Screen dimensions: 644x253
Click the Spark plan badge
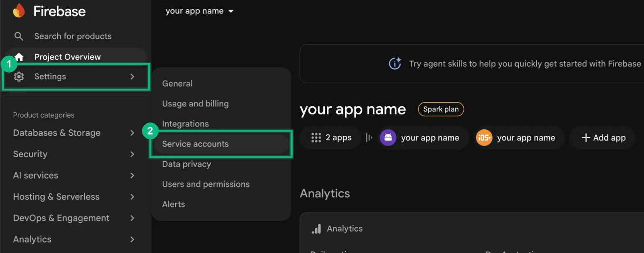441,109
